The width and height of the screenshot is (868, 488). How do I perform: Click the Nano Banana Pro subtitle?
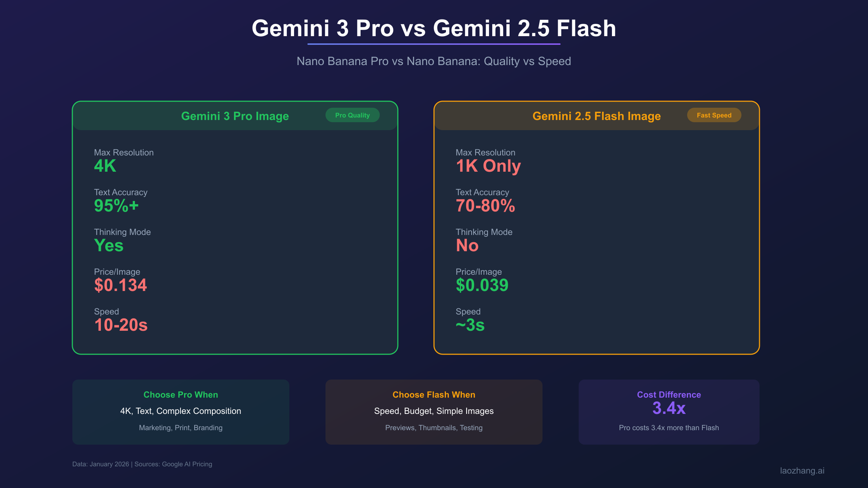pos(434,61)
